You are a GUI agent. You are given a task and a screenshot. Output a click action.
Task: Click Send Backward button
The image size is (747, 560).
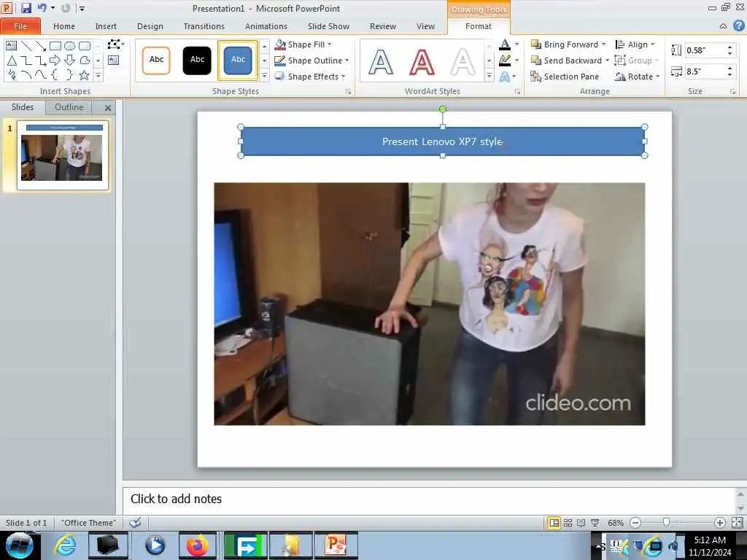[x=566, y=61]
